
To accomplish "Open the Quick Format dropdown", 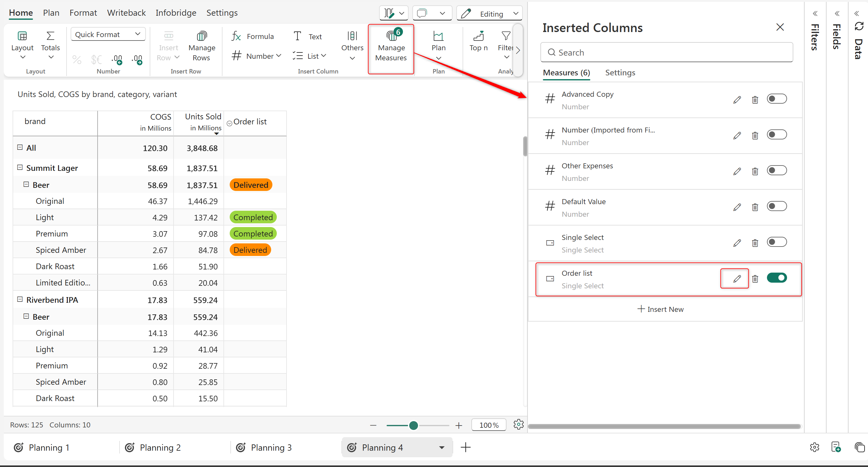I will tap(108, 35).
